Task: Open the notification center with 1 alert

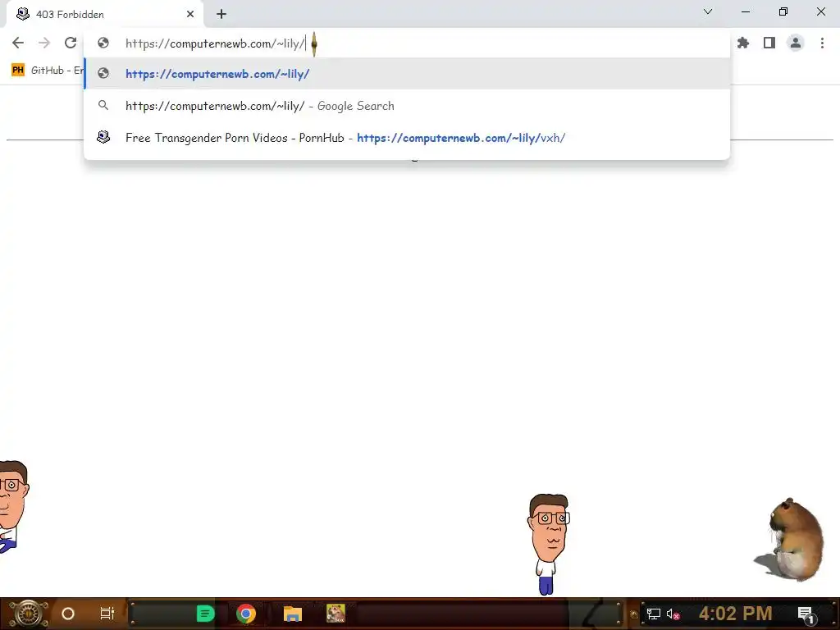Action: tap(806, 614)
